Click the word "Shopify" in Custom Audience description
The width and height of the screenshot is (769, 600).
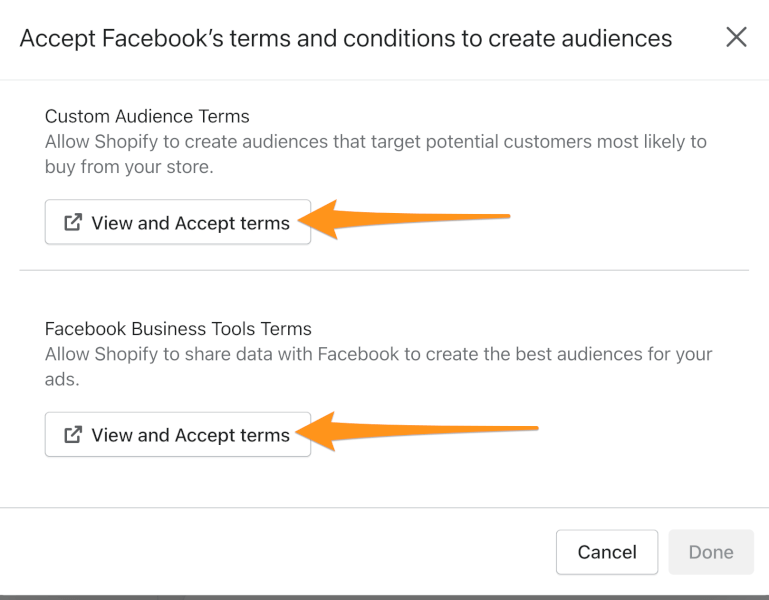click(x=126, y=142)
